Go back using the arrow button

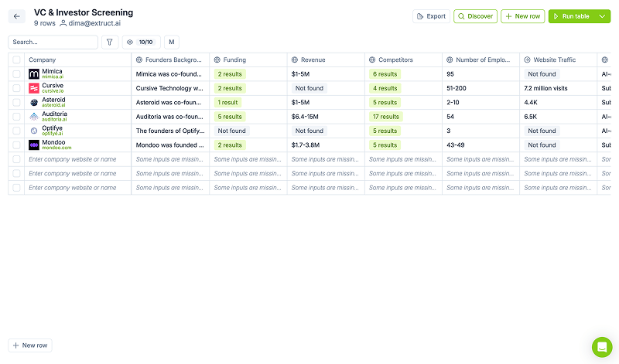[x=16, y=16]
